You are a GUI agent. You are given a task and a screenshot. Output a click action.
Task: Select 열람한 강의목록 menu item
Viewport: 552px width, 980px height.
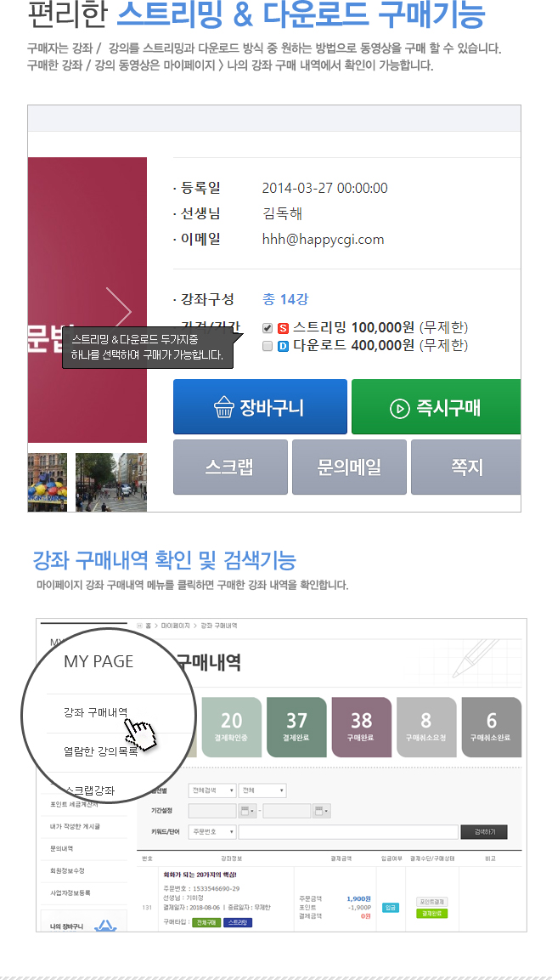click(100, 751)
